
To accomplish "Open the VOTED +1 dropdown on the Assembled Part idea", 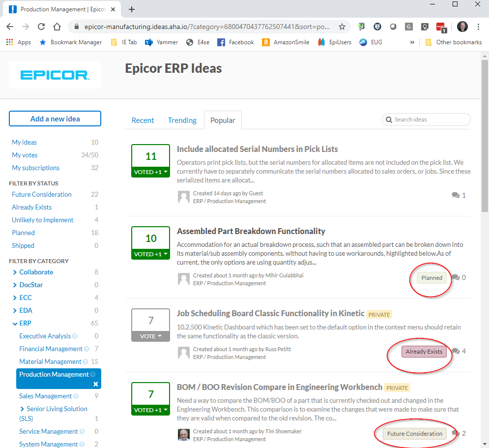I will [x=150, y=254].
